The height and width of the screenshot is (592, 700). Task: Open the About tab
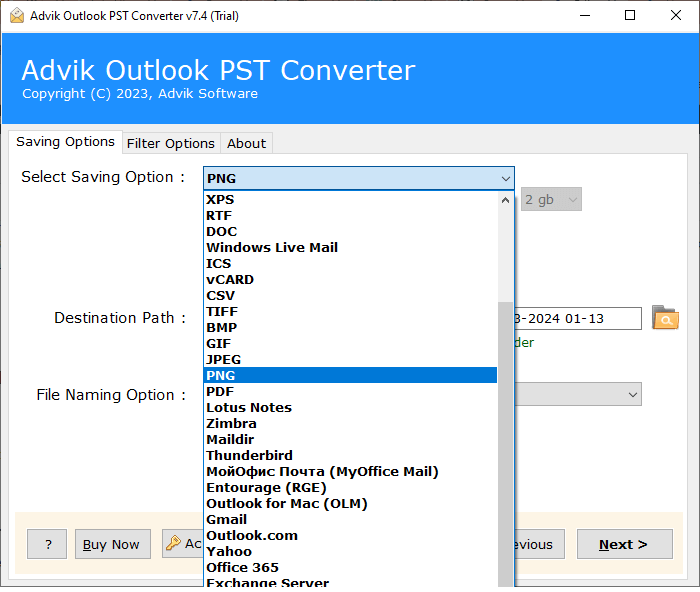click(246, 143)
